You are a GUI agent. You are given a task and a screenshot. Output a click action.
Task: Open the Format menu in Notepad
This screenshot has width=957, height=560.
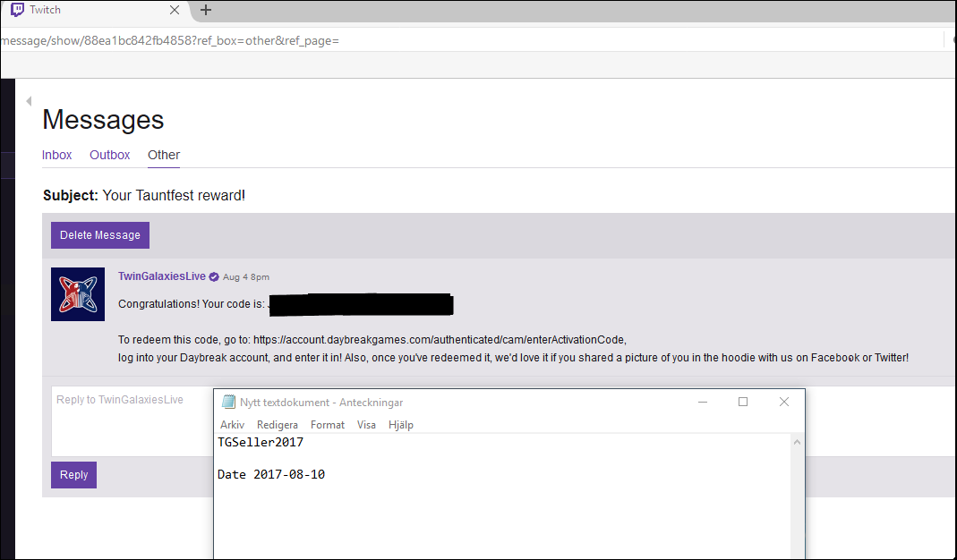click(327, 425)
